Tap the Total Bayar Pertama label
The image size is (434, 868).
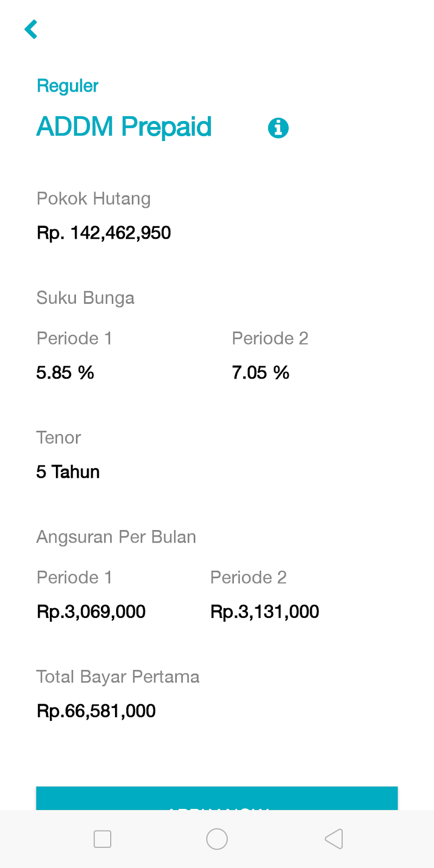[118, 677]
